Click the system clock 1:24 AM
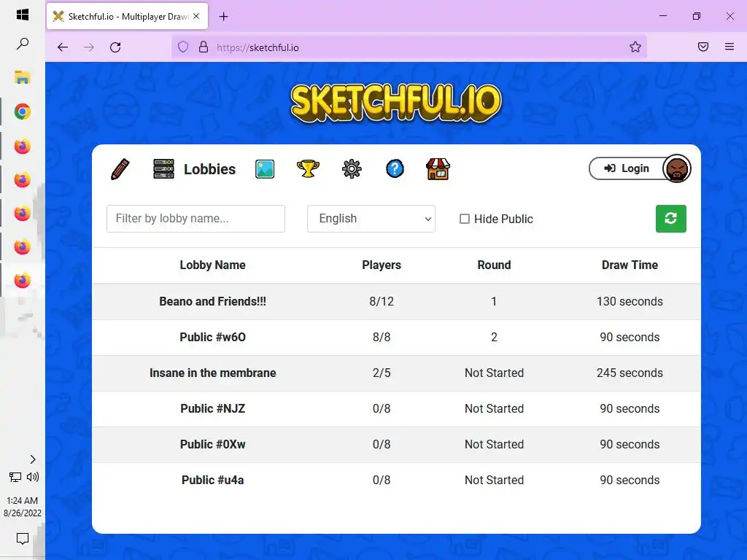The height and width of the screenshot is (560, 747). point(23,500)
